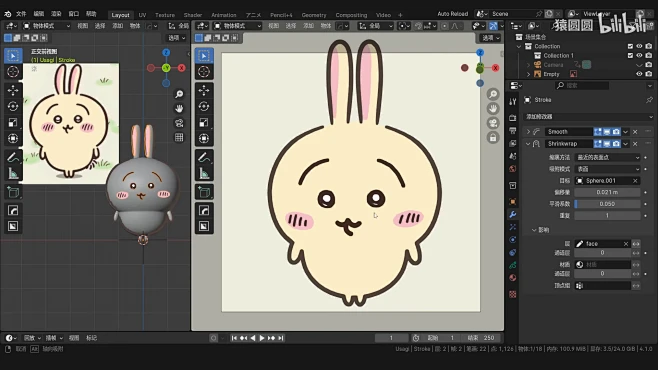Toggle Smooth modifier render visibility
This screenshot has width=658, height=370.
click(x=616, y=132)
